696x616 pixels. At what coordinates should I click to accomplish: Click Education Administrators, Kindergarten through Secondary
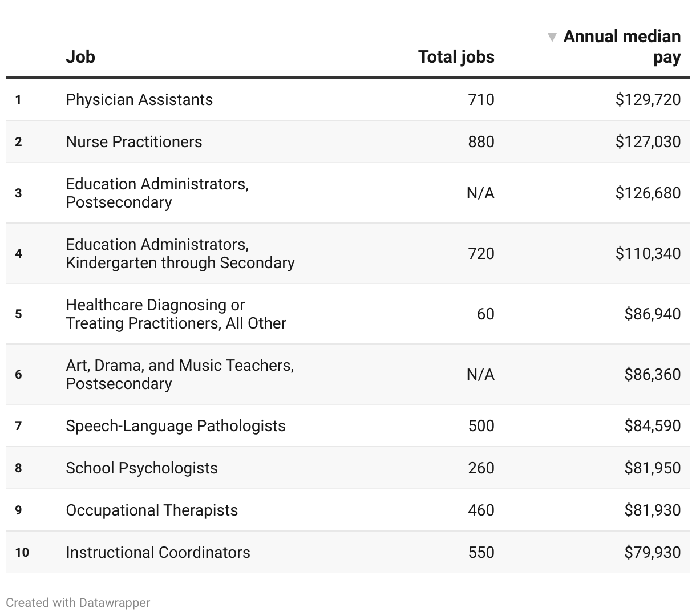tap(180, 254)
